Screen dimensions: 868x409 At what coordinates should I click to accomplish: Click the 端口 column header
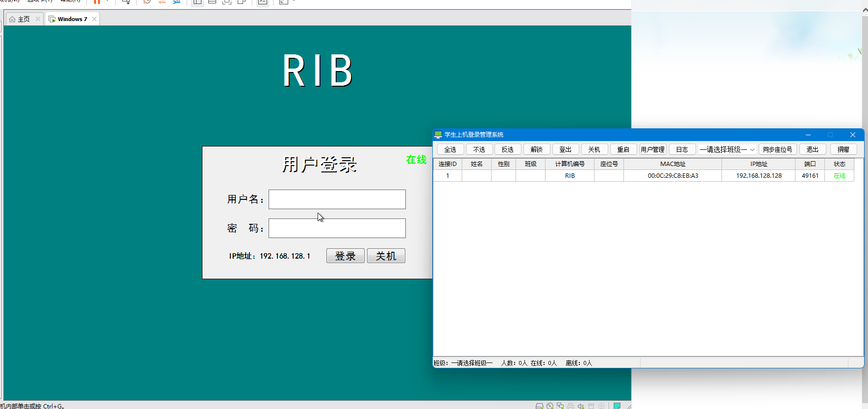coord(810,164)
